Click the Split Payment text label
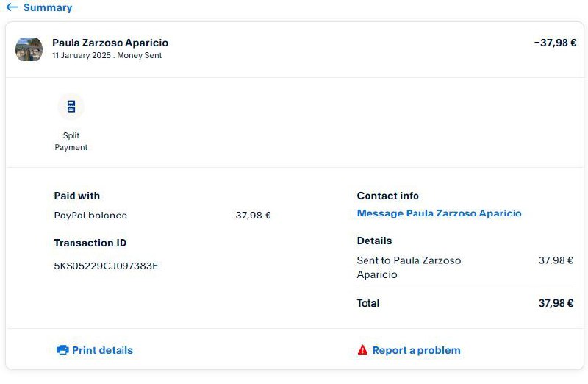This screenshot has height=384, width=588. 71,141
